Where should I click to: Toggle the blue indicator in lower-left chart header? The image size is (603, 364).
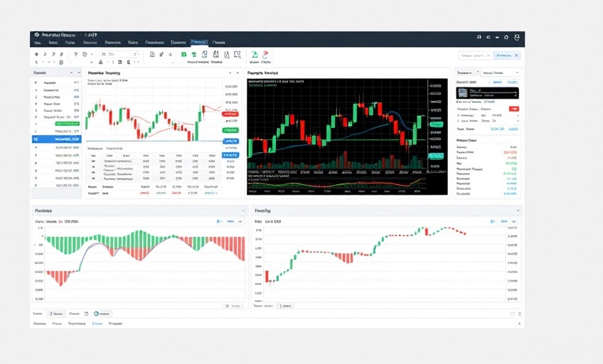coord(220,222)
